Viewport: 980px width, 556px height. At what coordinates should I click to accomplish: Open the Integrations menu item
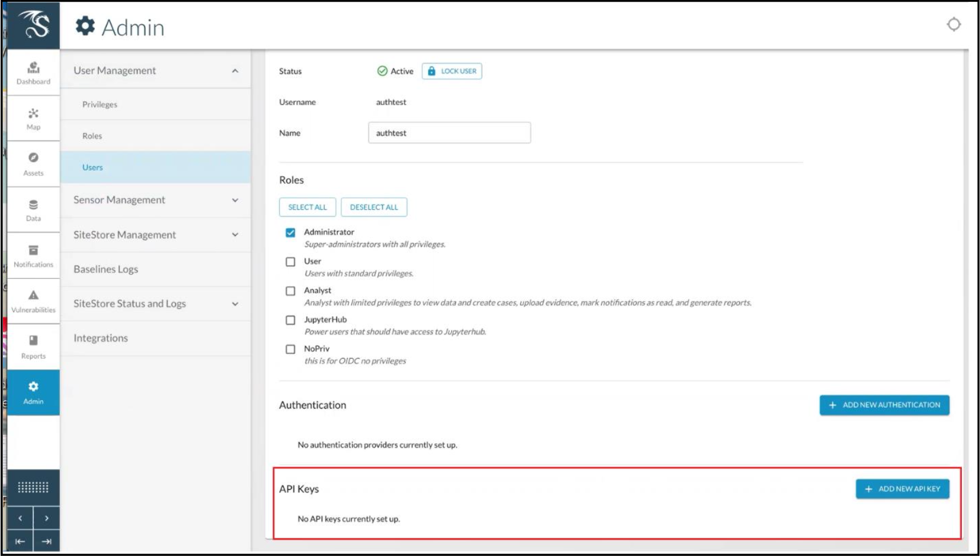coord(100,338)
